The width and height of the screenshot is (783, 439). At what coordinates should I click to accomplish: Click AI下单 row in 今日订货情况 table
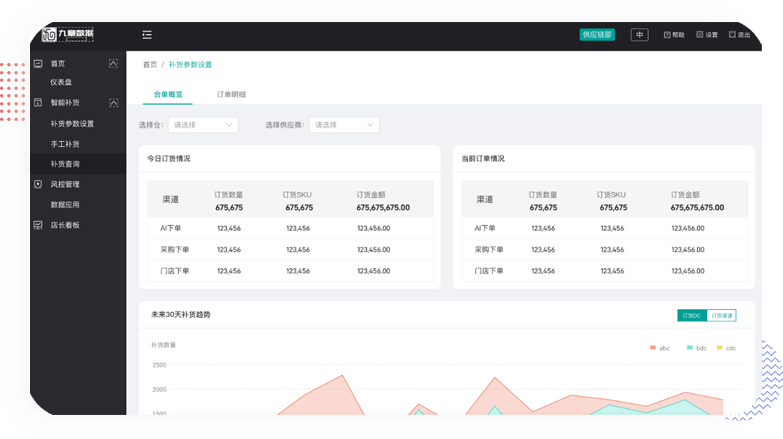[291, 228]
